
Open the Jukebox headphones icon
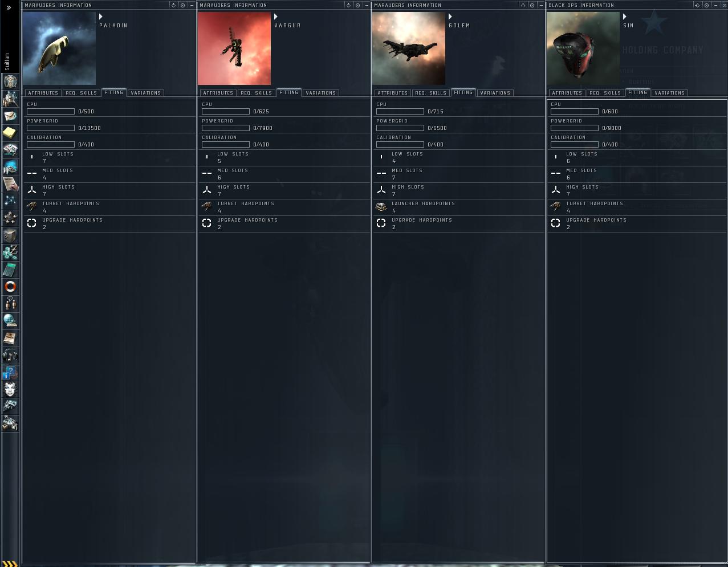pos(10,355)
